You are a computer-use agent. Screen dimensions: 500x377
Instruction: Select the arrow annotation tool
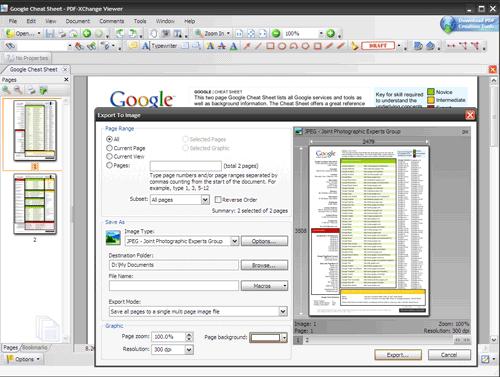coord(247,46)
